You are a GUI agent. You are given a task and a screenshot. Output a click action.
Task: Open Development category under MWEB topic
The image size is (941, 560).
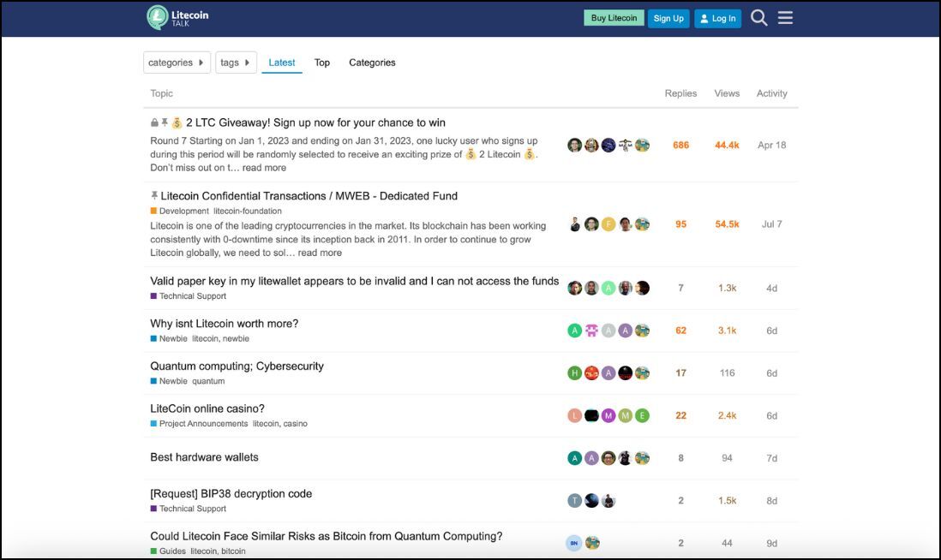pos(179,211)
